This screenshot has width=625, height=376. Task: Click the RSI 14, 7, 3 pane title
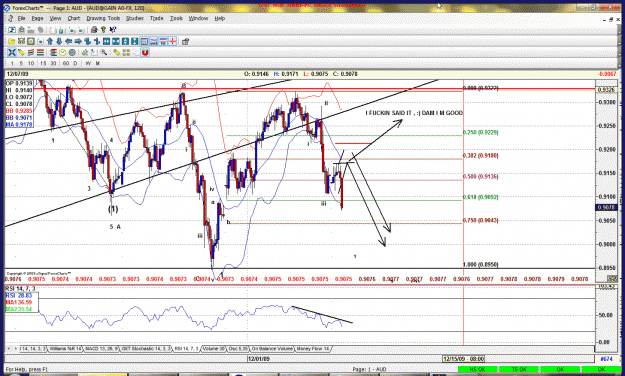coord(20,289)
